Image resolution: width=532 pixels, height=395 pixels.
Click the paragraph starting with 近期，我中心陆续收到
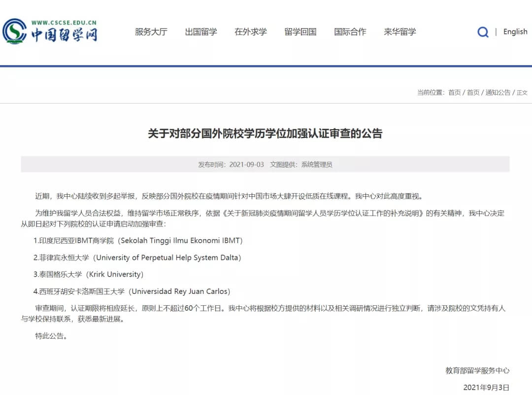[x=229, y=196]
